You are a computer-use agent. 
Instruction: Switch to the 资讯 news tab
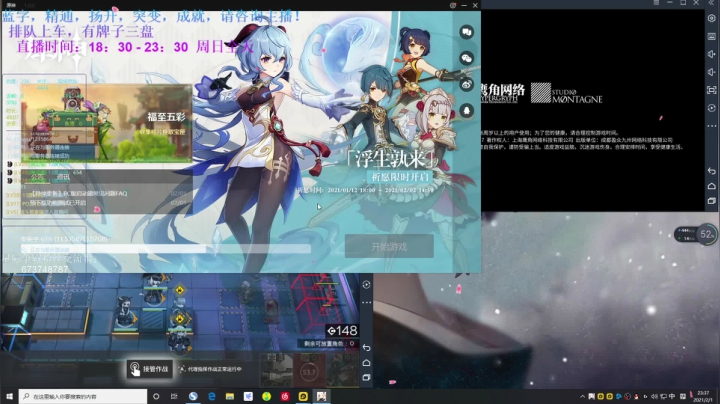click(63, 177)
